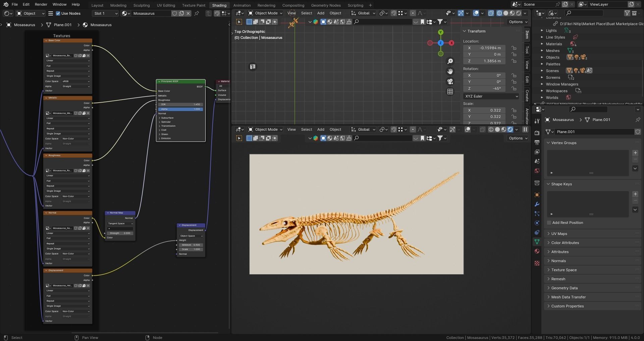The width and height of the screenshot is (644, 341).
Task: Open Options button in top viewport
Action: [518, 22]
